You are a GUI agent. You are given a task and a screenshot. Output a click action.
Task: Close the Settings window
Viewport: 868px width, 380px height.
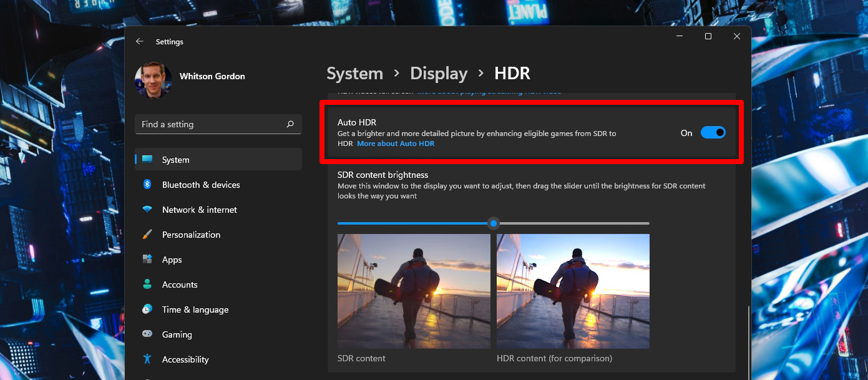click(737, 36)
